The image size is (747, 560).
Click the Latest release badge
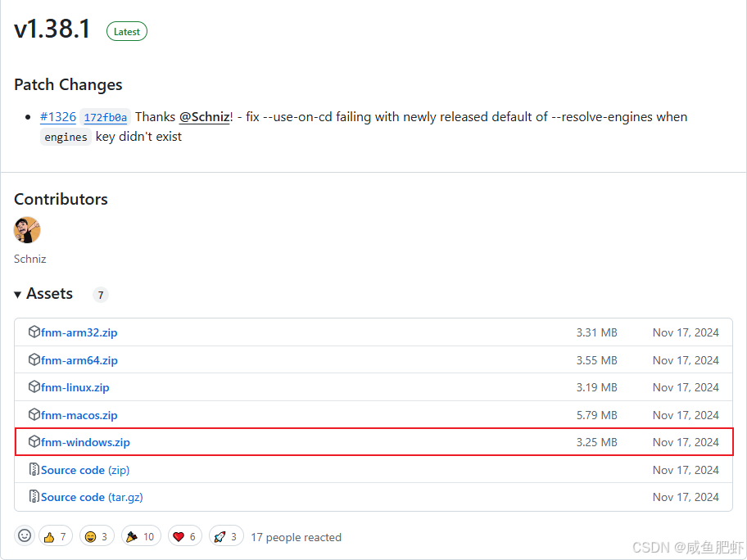[x=126, y=31]
